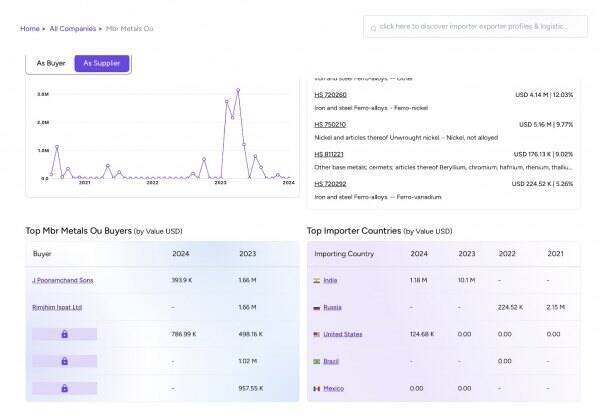Open India importer country link
Screen dimensions: 600x420
point(330,280)
